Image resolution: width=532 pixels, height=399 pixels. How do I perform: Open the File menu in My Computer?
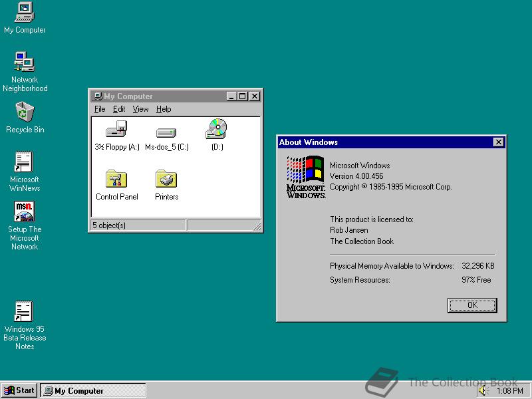tap(100, 109)
